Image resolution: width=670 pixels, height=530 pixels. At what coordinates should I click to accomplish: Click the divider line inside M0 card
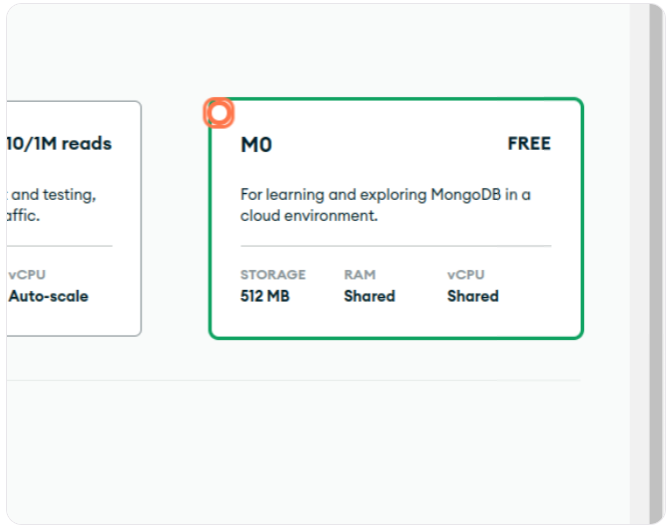point(395,246)
